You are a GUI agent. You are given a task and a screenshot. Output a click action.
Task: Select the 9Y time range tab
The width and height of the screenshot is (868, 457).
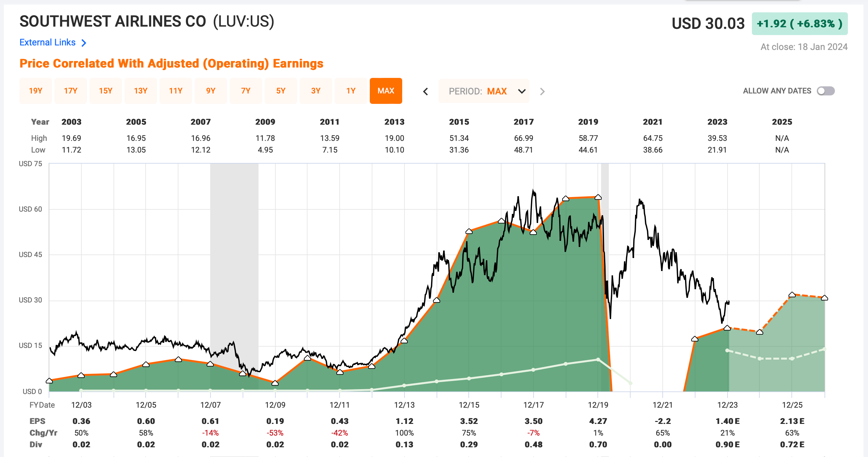(211, 91)
